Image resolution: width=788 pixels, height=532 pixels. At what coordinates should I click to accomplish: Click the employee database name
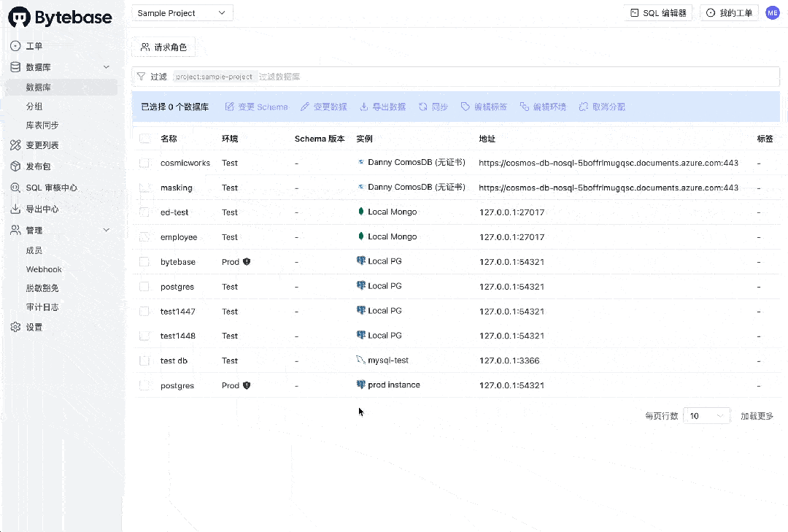[x=179, y=237]
